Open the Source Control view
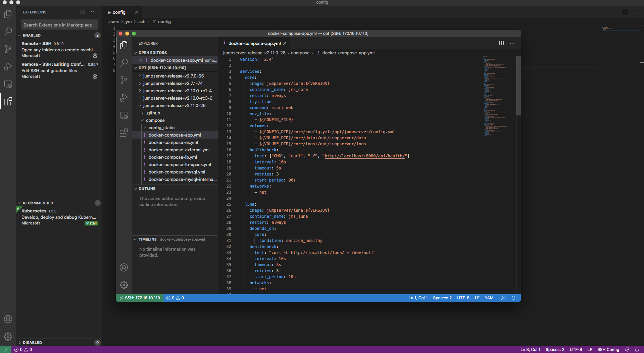The width and height of the screenshot is (644, 353). pos(8,49)
